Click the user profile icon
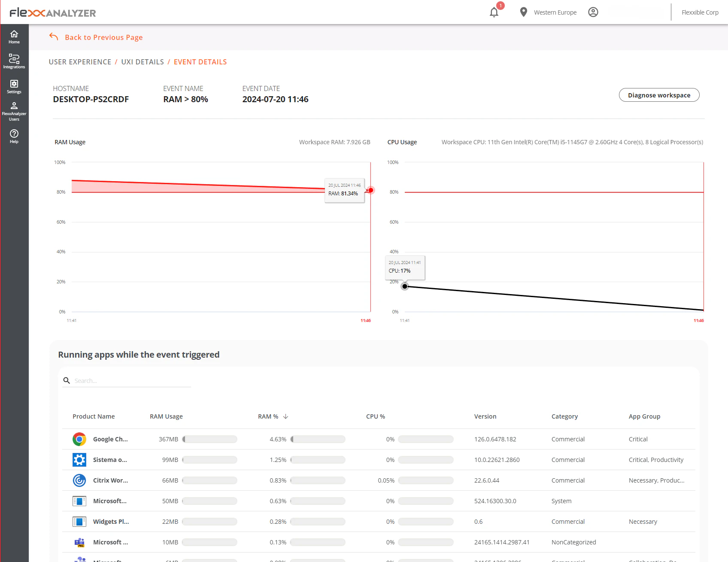Viewport: 728px width, 562px height. click(x=593, y=12)
